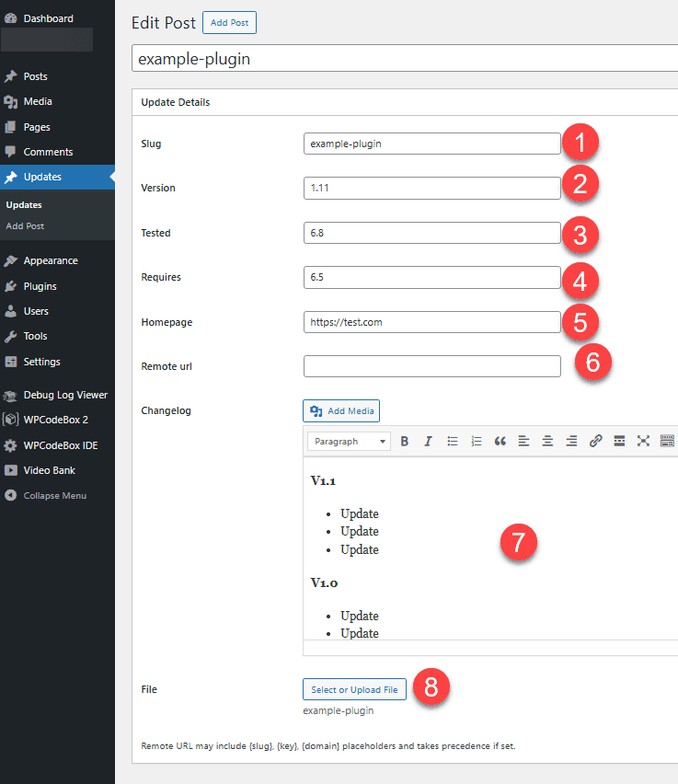This screenshot has height=784, width=678.
Task: Click the Add Media button
Action: [341, 411]
